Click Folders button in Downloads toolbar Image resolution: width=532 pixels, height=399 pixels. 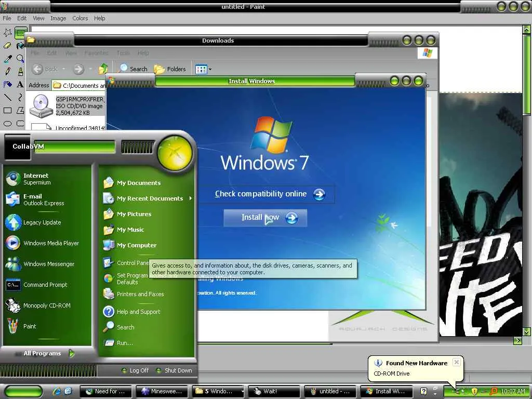[x=170, y=69]
